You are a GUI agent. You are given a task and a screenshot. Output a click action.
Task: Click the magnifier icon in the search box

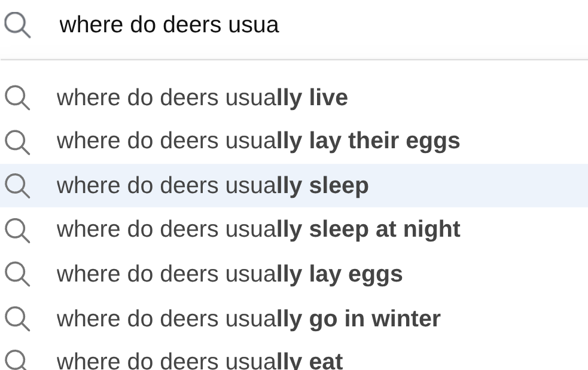(17, 26)
